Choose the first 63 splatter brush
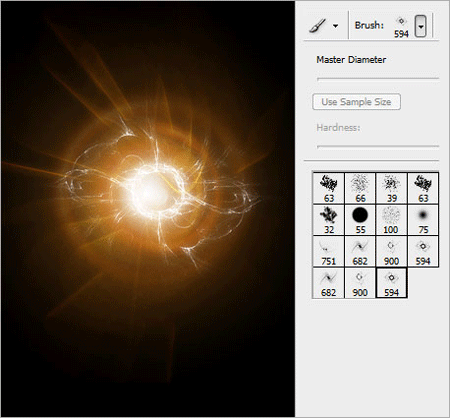 pyautogui.click(x=329, y=188)
